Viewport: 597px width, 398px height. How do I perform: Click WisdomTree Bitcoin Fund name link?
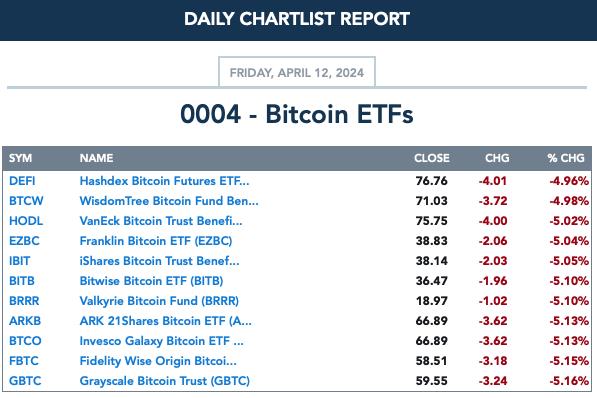click(x=169, y=201)
